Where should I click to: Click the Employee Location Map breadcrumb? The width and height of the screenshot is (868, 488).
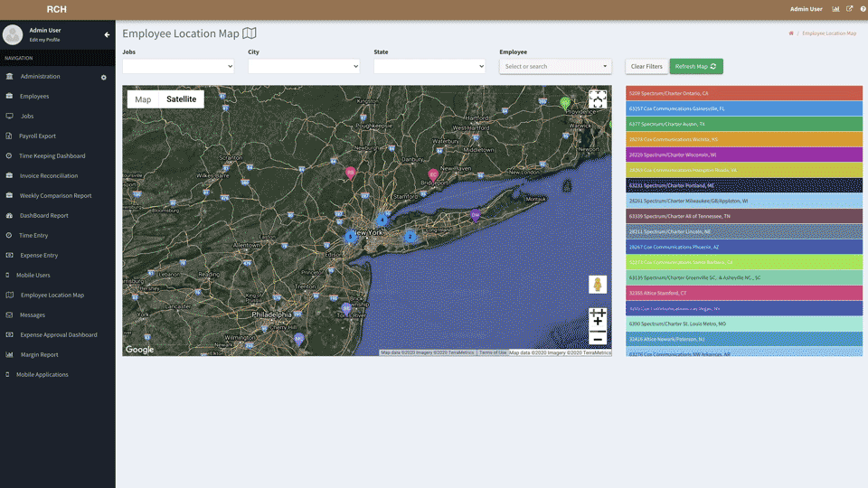click(x=829, y=33)
